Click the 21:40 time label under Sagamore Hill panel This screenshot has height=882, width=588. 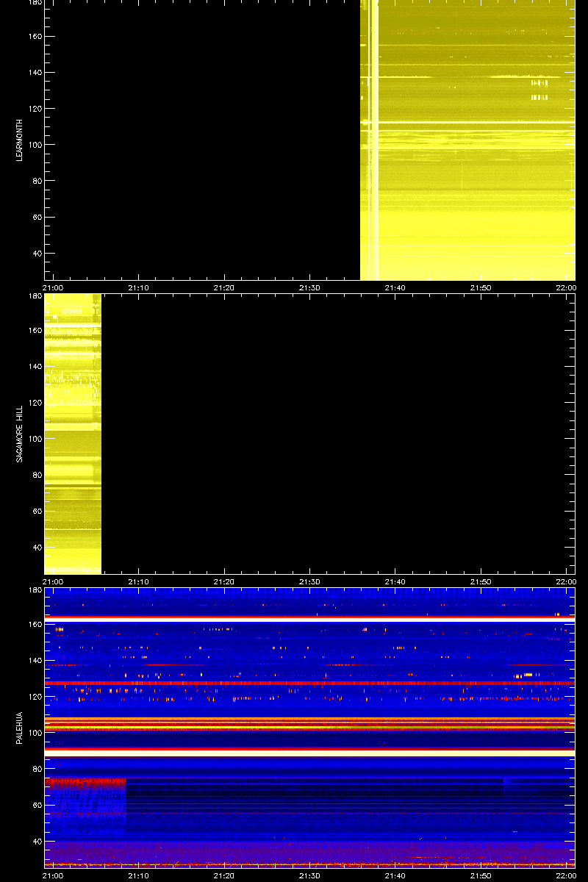point(395,581)
